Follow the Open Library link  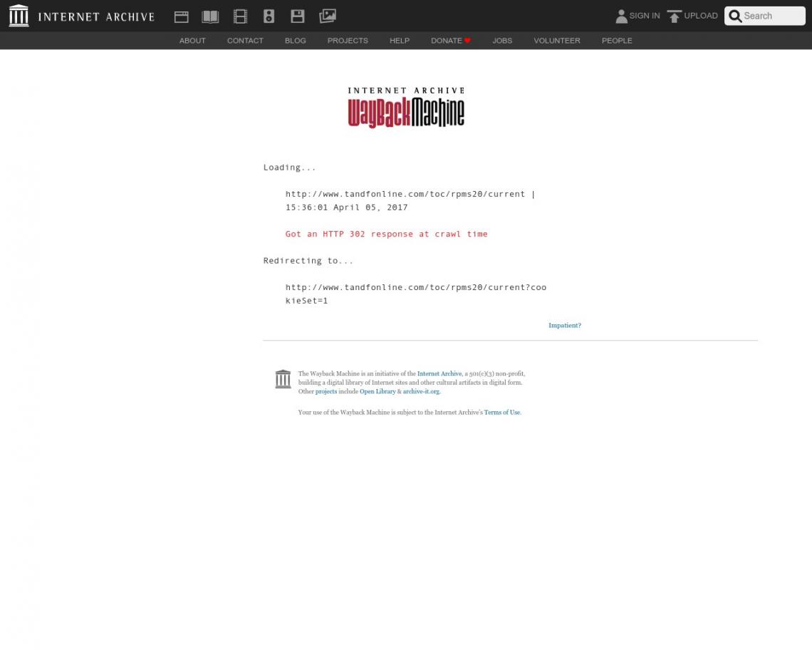click(x=378, y=391)
